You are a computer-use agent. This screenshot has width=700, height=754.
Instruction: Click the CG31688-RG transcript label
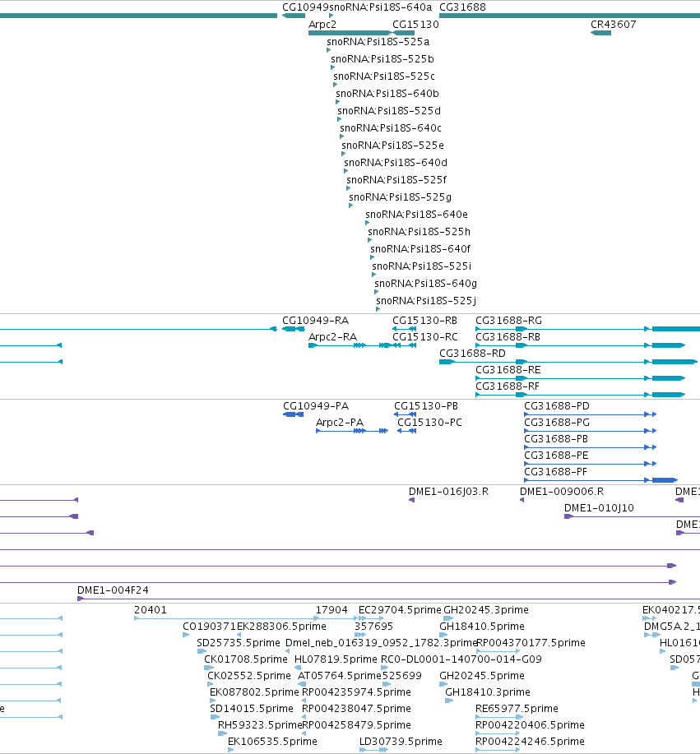point(509,321)
